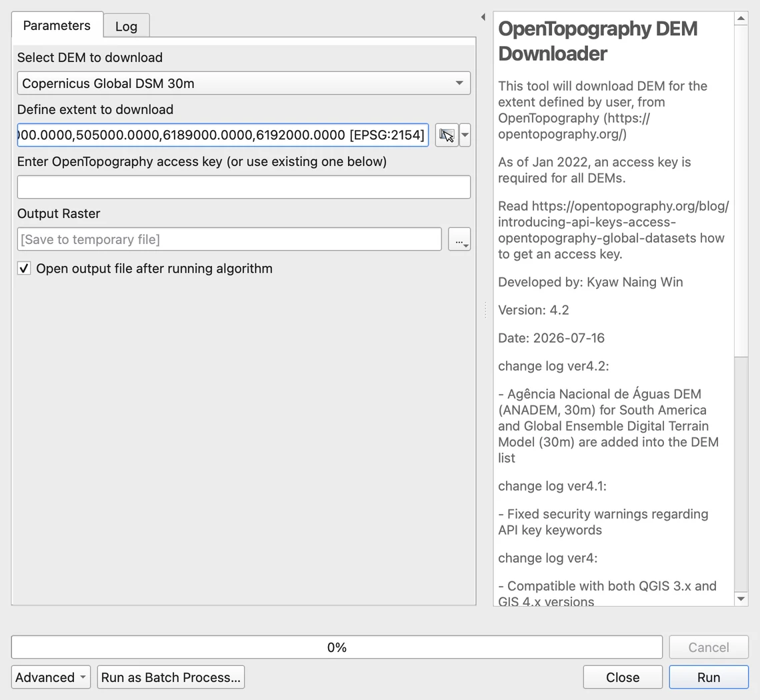Click Run as Batch Process button
Image resolution: width=760 pixels, height=700 pixels.
(x=171, y=677)
